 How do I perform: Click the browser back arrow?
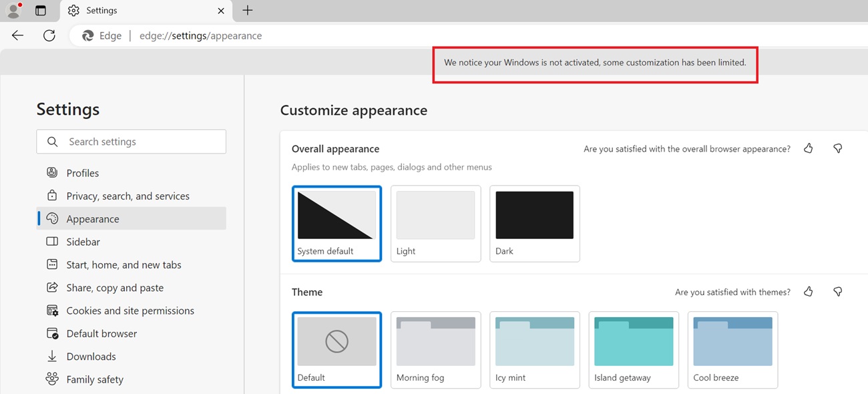pos(18,35)
